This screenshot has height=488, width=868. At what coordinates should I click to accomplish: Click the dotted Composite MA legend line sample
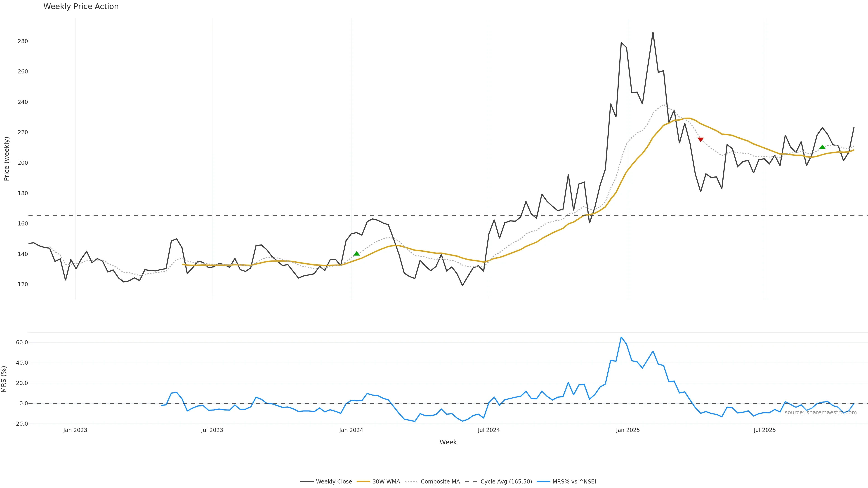pos(411,482)
